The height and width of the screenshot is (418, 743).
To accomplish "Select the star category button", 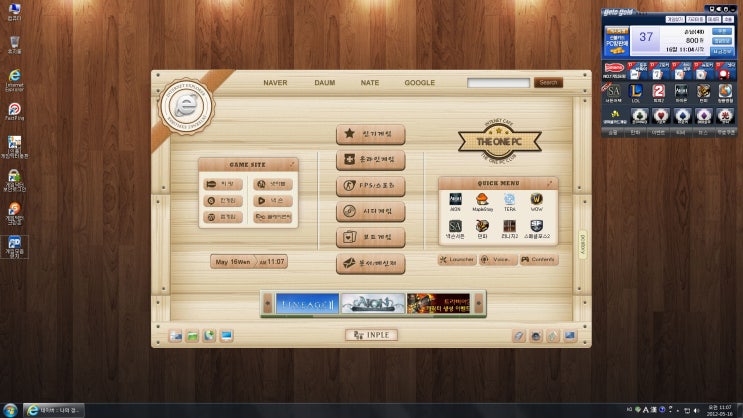I will pyautogui.click(x=371, y=134).
